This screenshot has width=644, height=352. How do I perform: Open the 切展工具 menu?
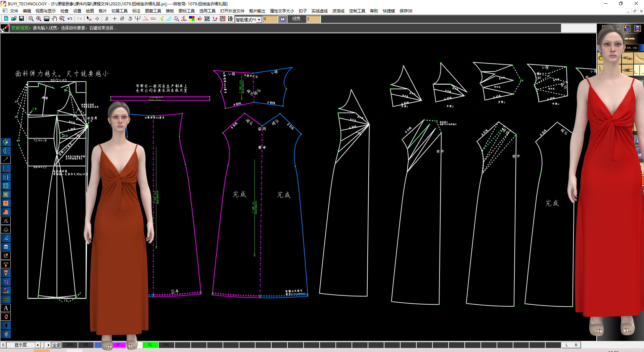click(120, 11)
